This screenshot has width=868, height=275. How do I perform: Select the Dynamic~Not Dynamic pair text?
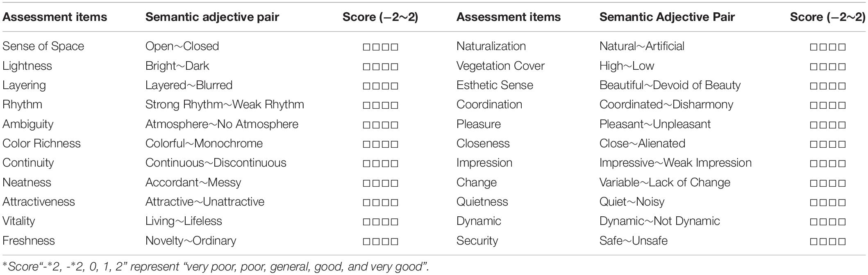[x=659, y=221]
